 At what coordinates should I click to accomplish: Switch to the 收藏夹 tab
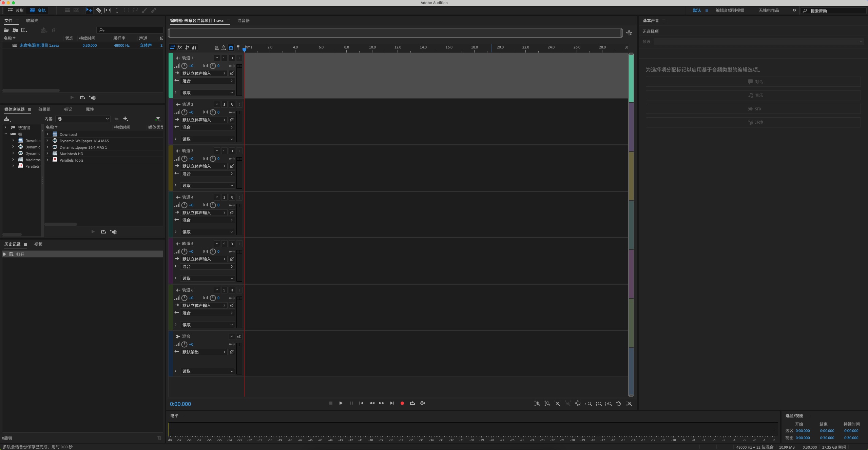coord(32,21)
